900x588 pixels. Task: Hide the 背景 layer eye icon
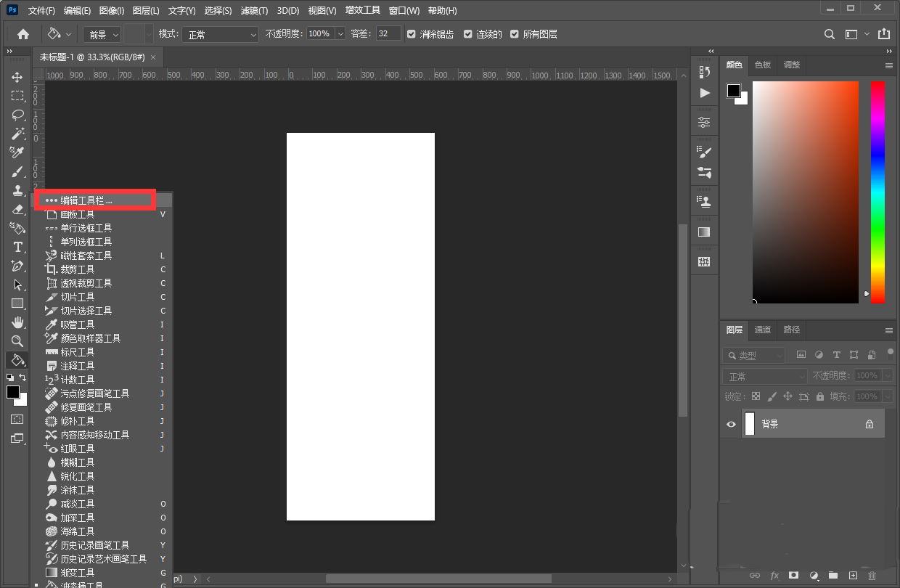(x=731, y=425)
